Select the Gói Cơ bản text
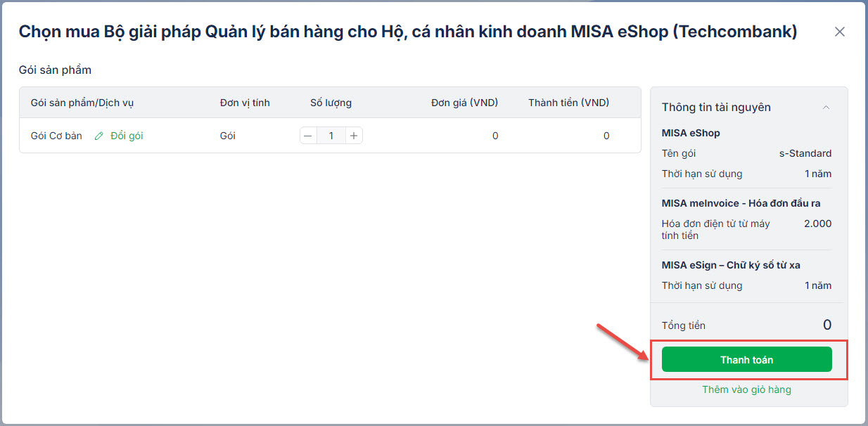This screenshot has width=868, height=426. [x=56, y=136]
